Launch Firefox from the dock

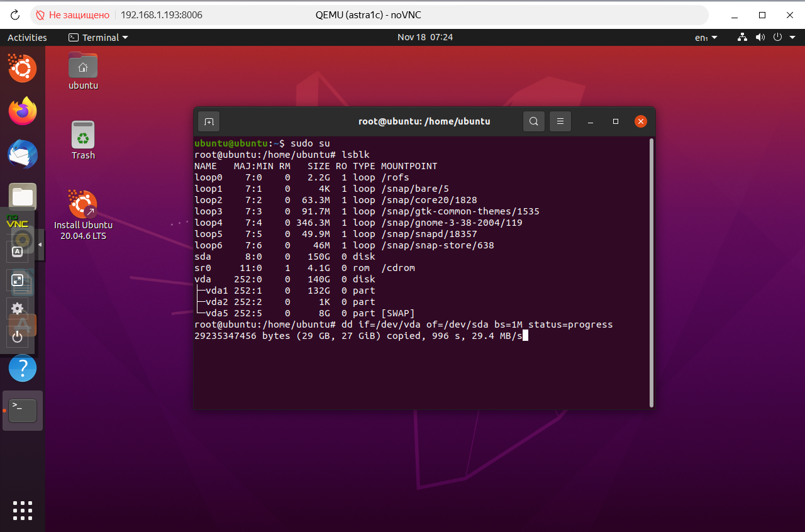pyautogui.click(x=23, y=111)
